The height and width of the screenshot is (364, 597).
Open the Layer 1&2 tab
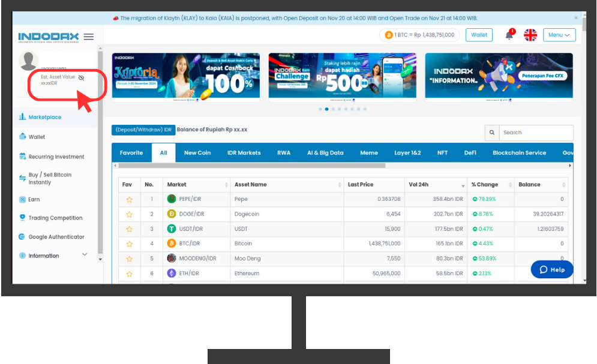[x=407, y=153]
